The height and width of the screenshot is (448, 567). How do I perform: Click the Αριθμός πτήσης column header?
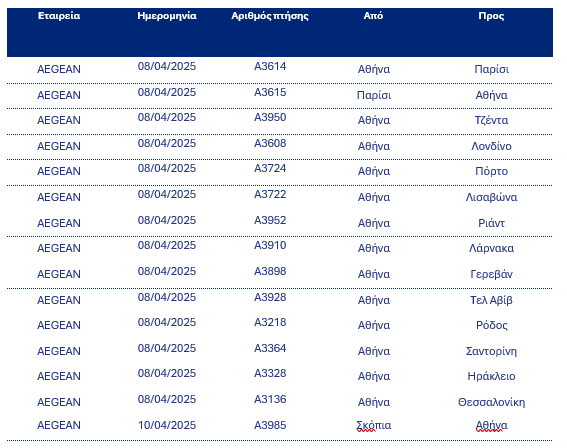pos(270,16)
